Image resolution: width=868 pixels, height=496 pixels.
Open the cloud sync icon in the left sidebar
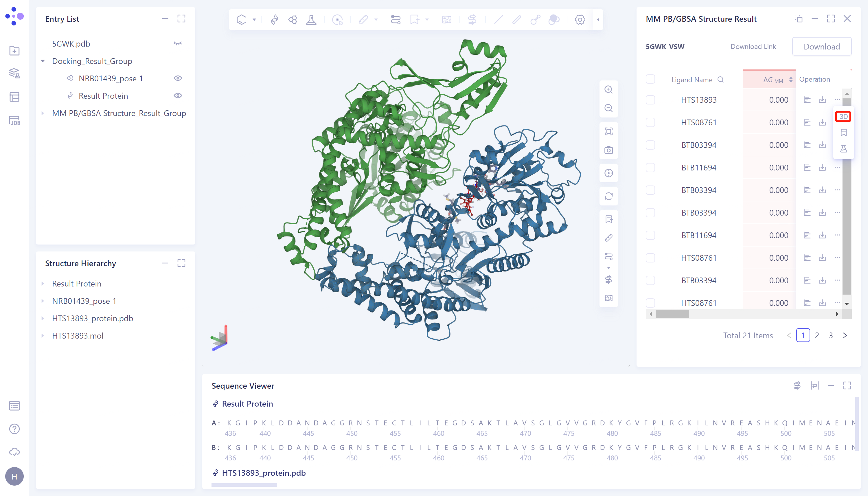(14, 452)
